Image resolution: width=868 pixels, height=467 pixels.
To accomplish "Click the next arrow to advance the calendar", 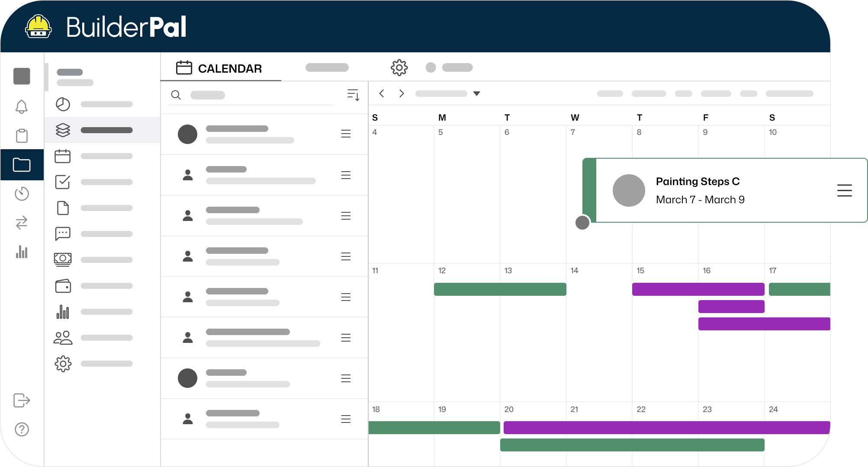I will tap(402, 93).
